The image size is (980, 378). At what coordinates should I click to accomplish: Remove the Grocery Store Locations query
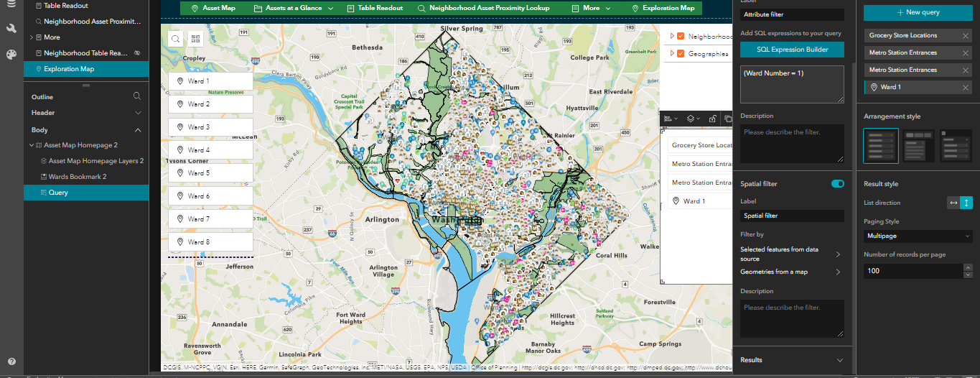point(966,35)
